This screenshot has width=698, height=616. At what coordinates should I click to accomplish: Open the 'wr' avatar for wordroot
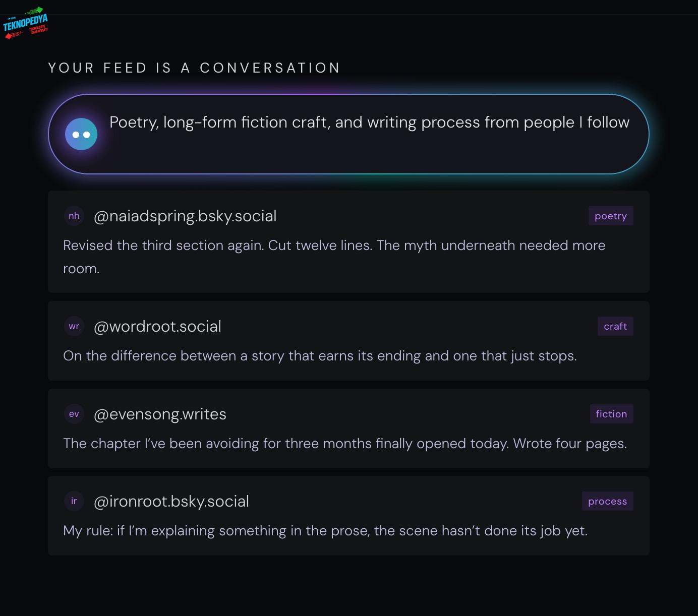pos(74,326)
